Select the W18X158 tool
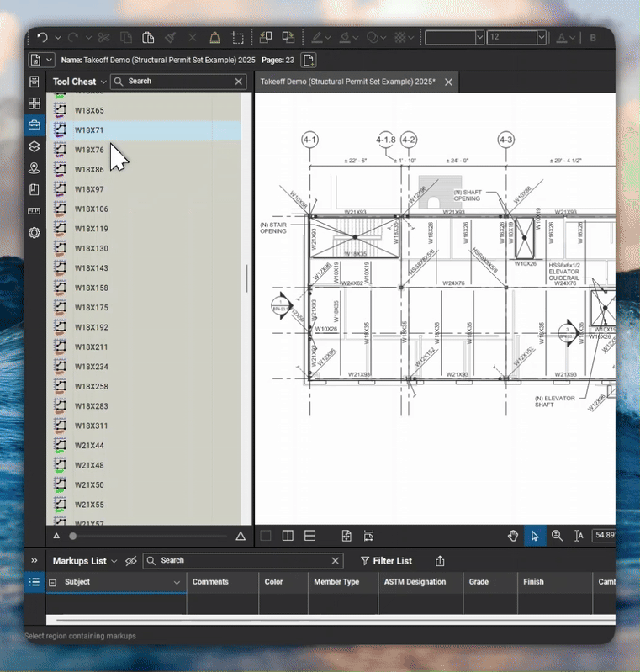 [x=145, y=288]
